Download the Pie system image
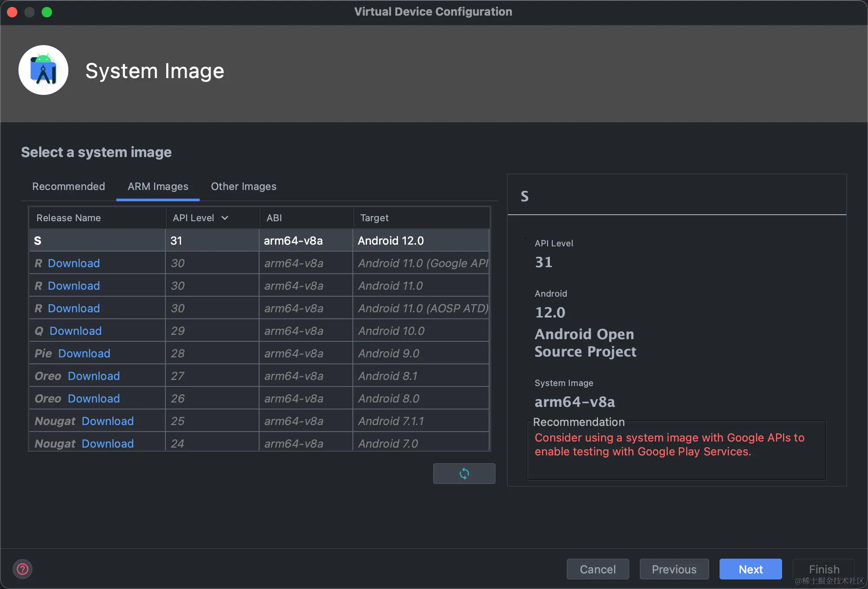 (x=84, y=353)
